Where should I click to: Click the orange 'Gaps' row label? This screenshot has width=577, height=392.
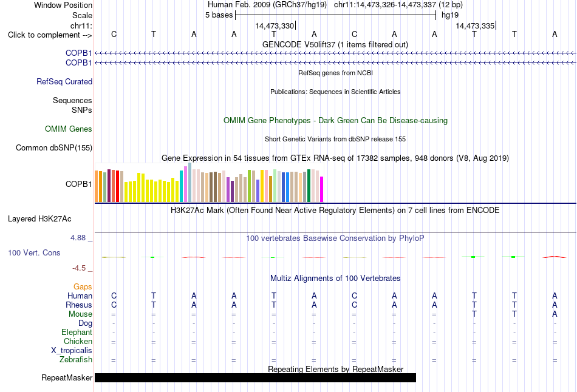pos(83,286)
